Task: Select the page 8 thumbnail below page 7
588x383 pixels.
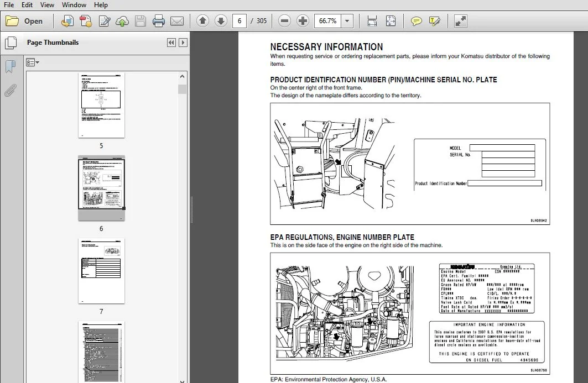Action: click(x=101, y=351)
